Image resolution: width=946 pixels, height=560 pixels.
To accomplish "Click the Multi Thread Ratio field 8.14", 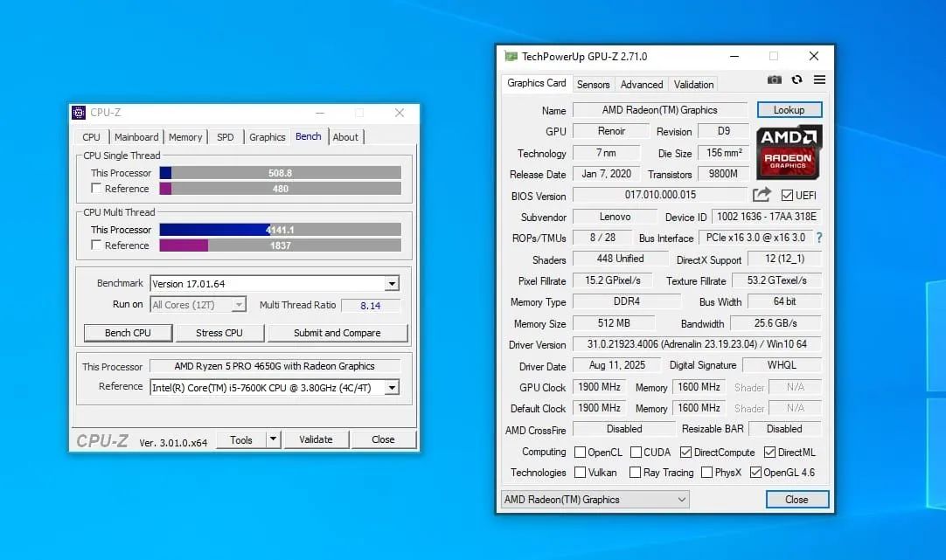I will (x=371, y=306).
